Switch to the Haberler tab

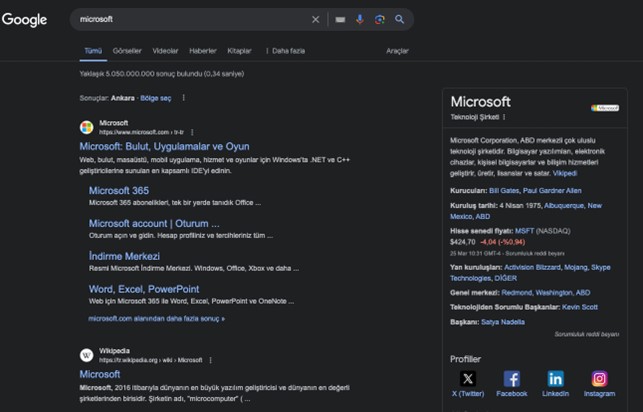pos(203,50)
